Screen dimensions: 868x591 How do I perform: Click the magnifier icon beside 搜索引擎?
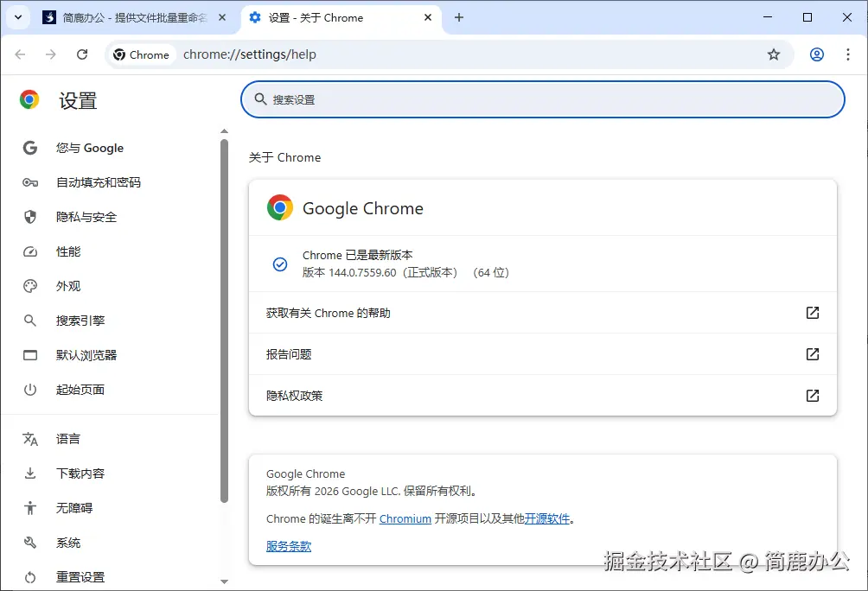click(x=30, y=321)
